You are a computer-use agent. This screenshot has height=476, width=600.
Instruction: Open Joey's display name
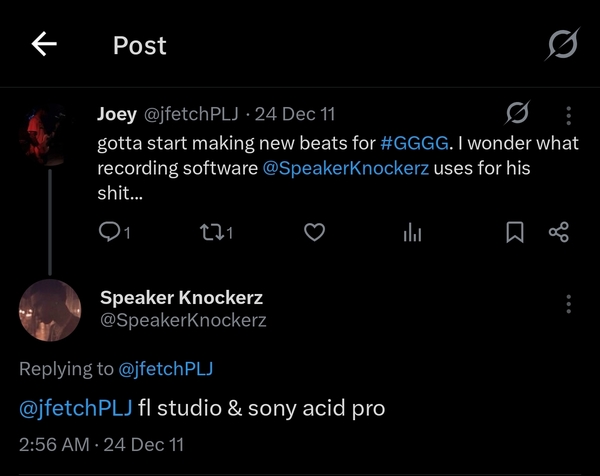[x=117, y=114]
